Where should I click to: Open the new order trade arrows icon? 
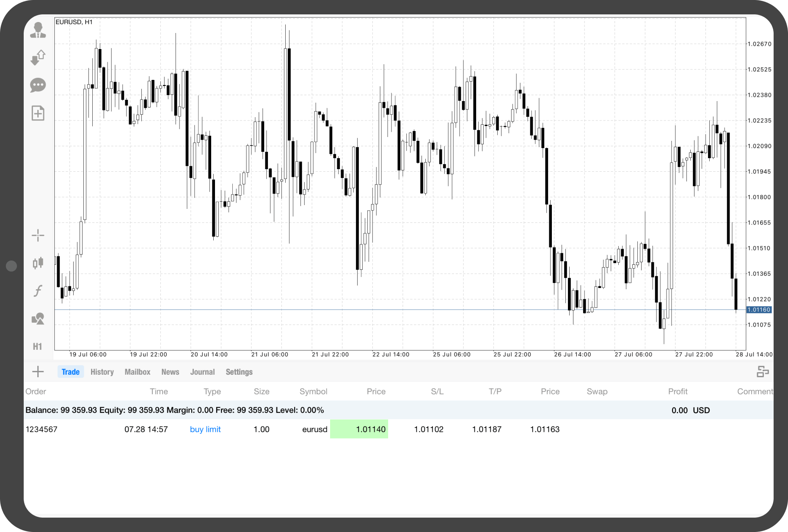coord(38,58)
